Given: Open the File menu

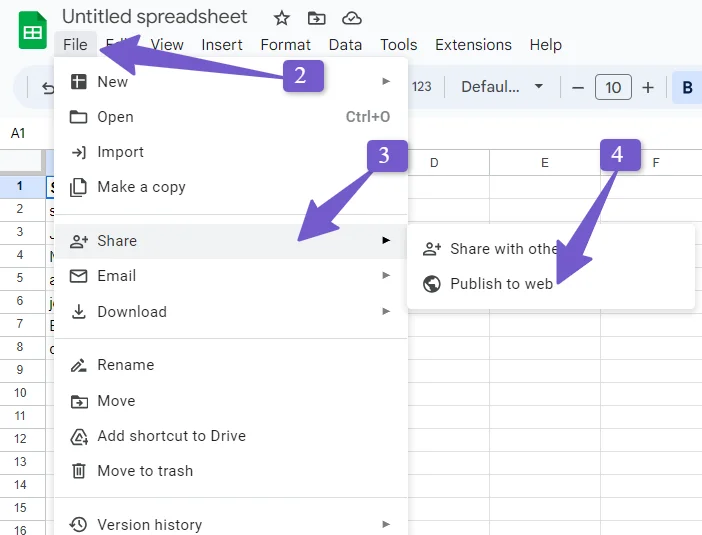Looking at the screenshot, I should [75, 45].
